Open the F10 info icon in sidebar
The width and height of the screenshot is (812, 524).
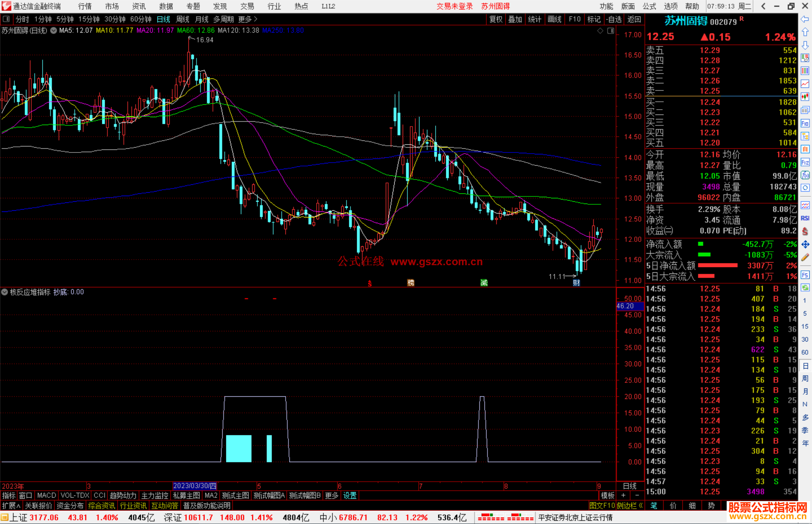coord(805,124)
